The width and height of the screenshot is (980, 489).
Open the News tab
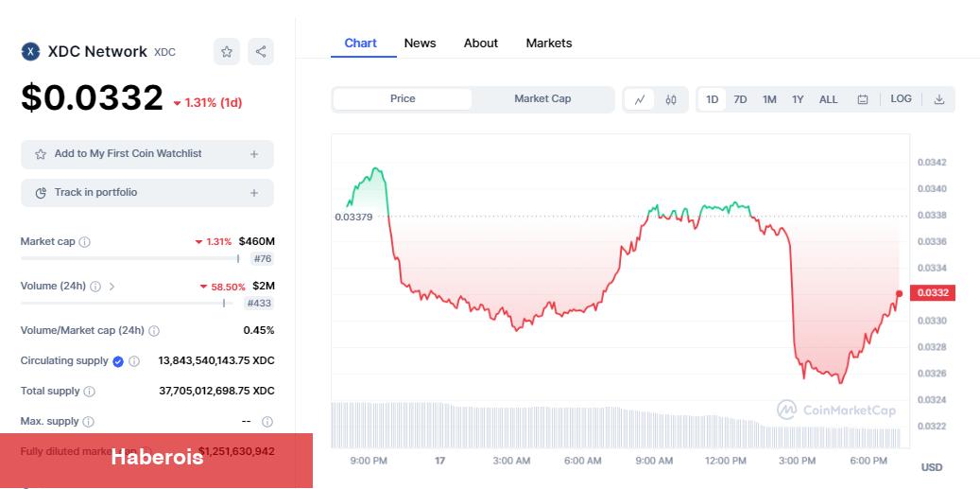420,44
